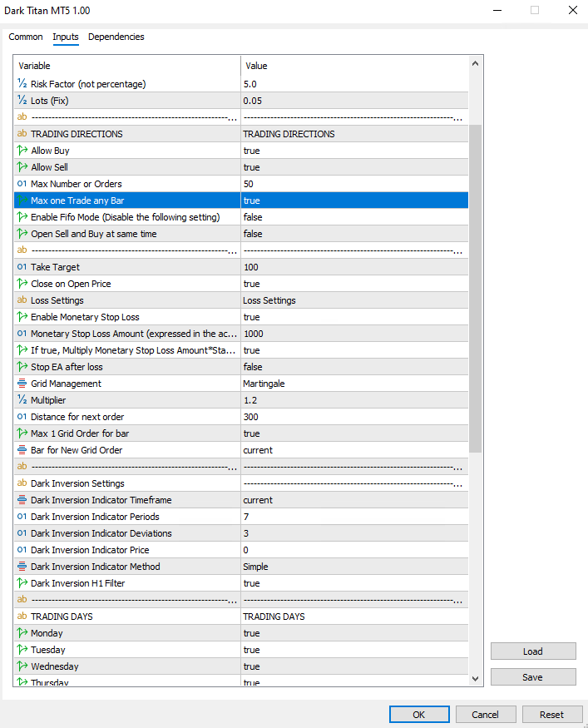
Task: Toggle Stop EA after loss value
Action: coord(252,367)
